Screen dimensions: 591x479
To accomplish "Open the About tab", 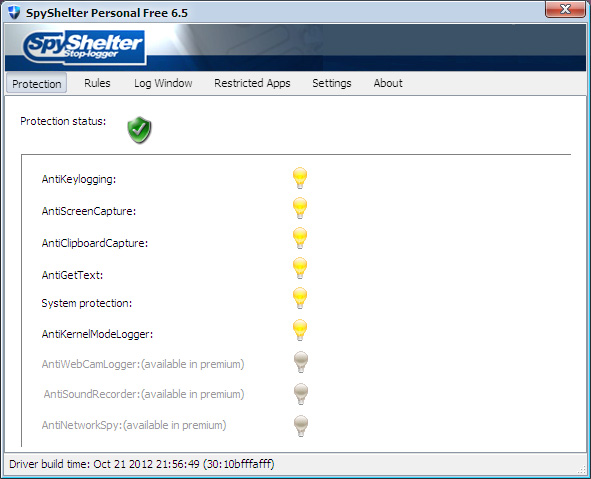I will point(388,83).
